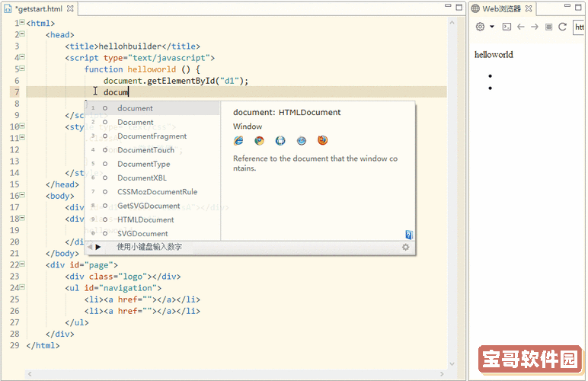Collapse the html tag at line 1
The image size is (588, 381).
(22, 22)
